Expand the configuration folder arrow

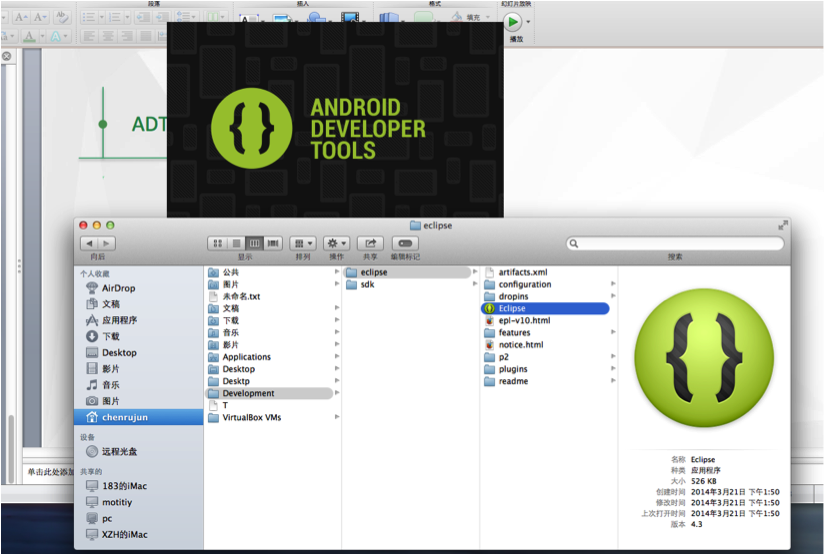[x=613, y=284]
